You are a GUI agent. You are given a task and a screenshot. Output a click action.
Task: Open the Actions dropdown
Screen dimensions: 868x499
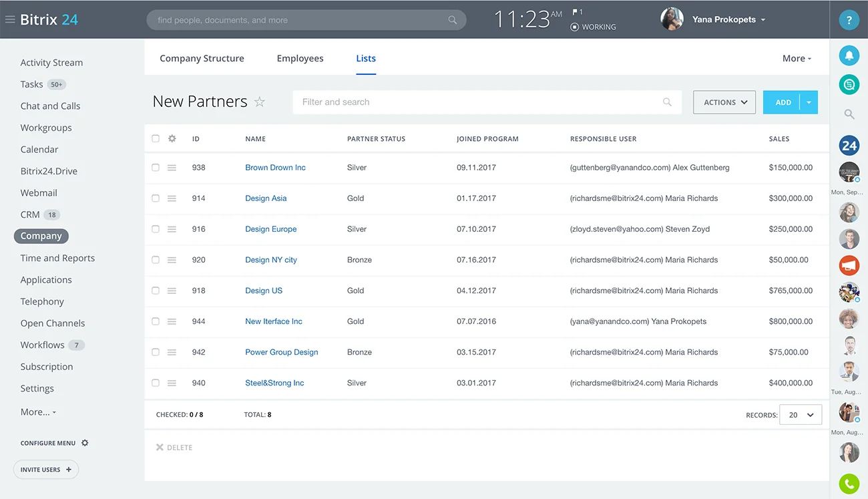pyautogui.click(x=724, y=102)
